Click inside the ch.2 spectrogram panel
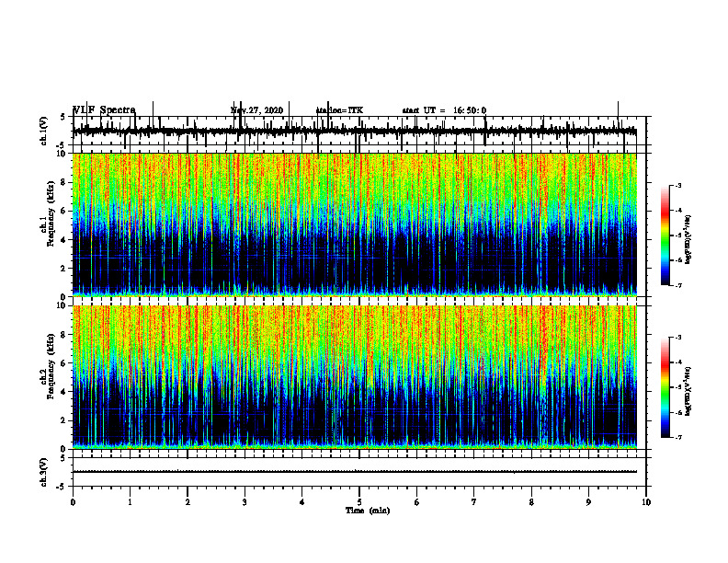 (354, 377)
